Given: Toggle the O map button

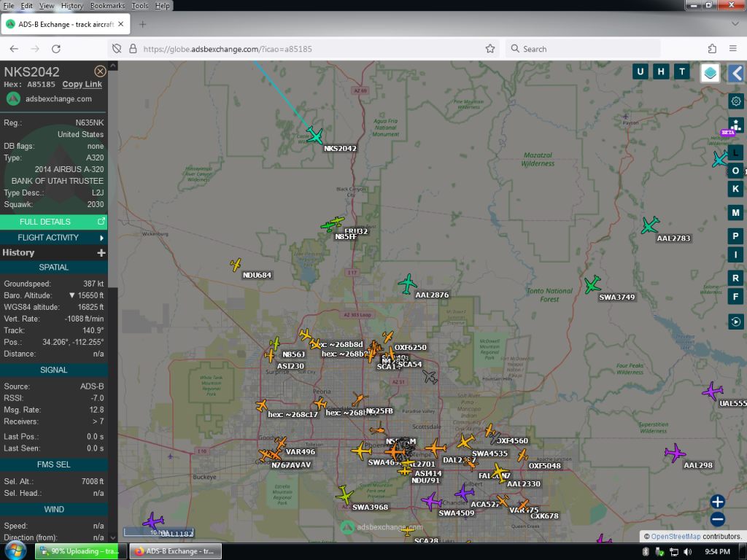Looking at the screenshot, I should [735, 171].
